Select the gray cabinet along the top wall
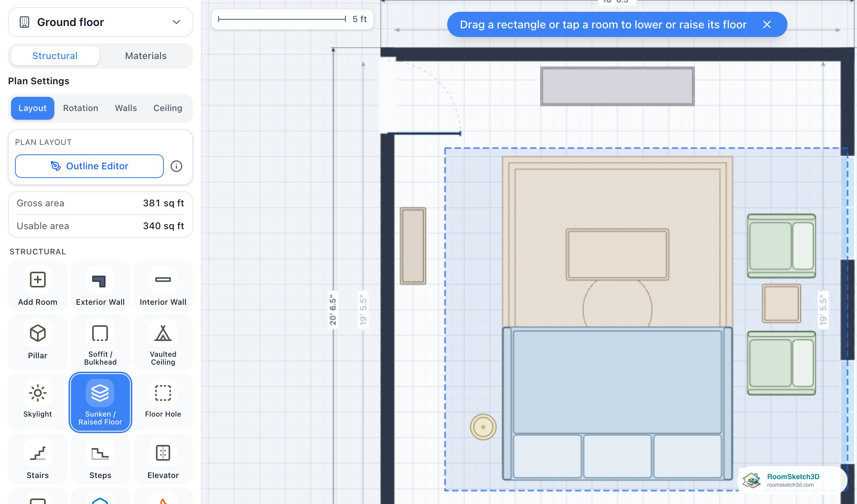 (x=617, y=86)
